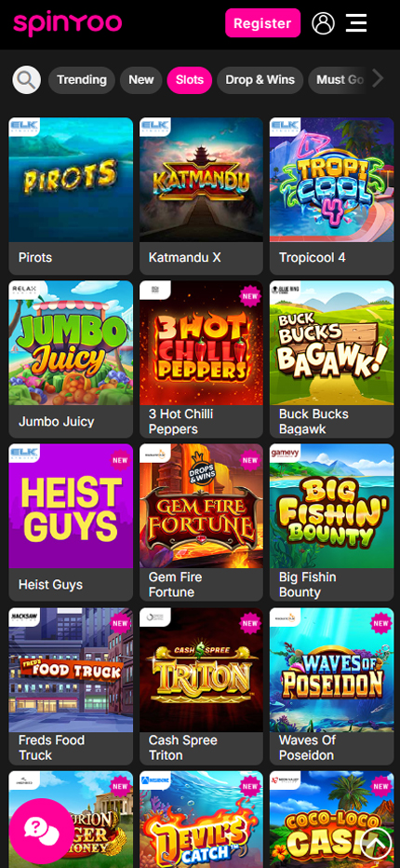Launch the Katmandu X game tile
The height and width of the screenshot is (868, 400).
tap(201, 196)
